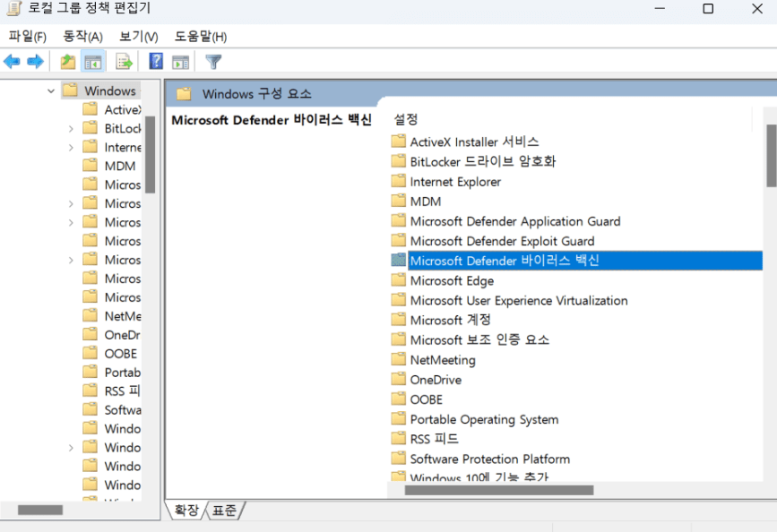Select Portable Operating System entry
Screen dimensions: 777x532
[484, 419]
